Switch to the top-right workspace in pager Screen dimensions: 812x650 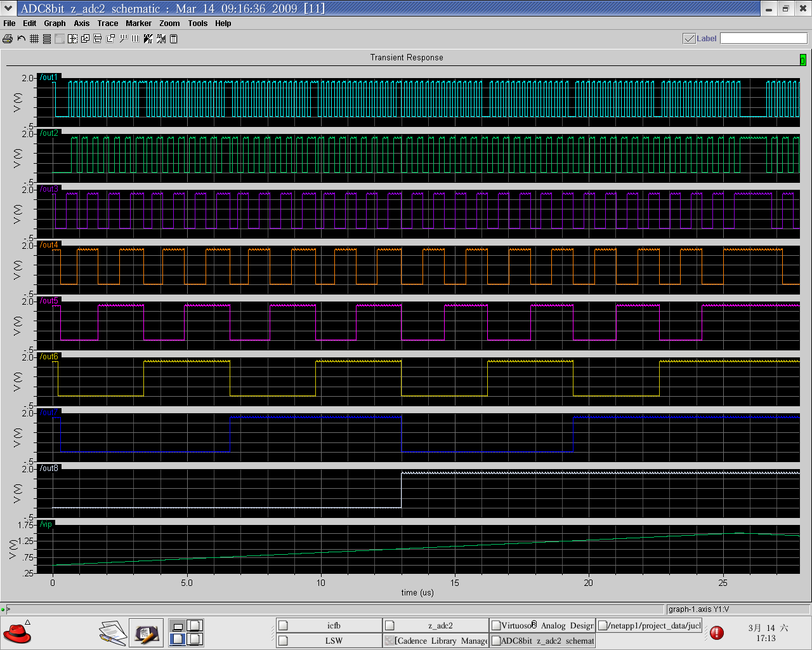coord(195,626)
